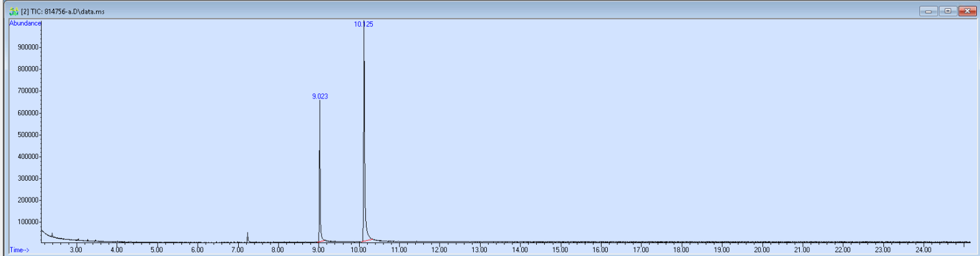
Task: Click the red baseline under the 10.125 peak
Action: pyautogui.click(x=368, y=240)
